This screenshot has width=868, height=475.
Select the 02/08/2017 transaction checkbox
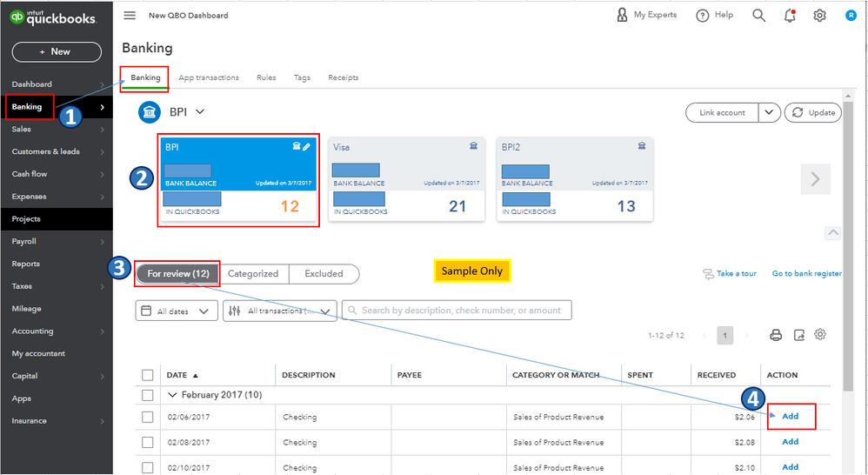click(147, 442)
